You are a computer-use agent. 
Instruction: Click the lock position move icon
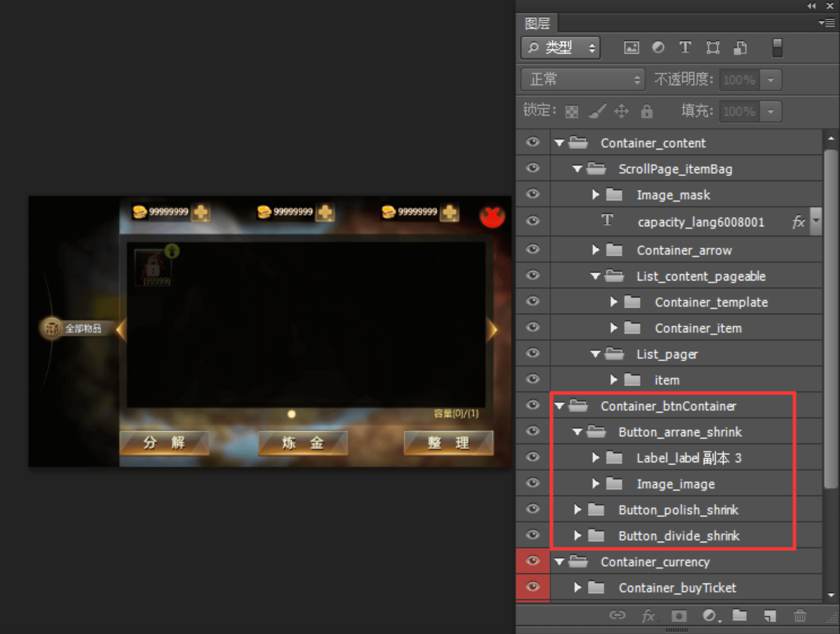tap(621, 111)
